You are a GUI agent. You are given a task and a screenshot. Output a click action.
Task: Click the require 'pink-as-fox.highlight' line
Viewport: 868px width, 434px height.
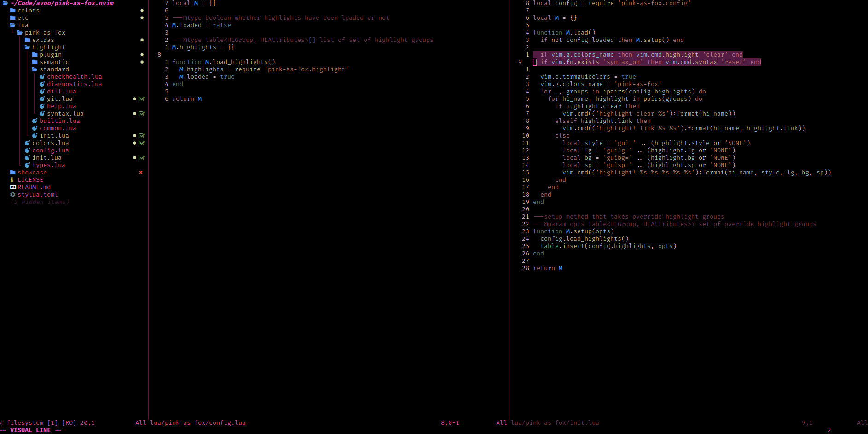pyautogui.click(x=264, y=69)
